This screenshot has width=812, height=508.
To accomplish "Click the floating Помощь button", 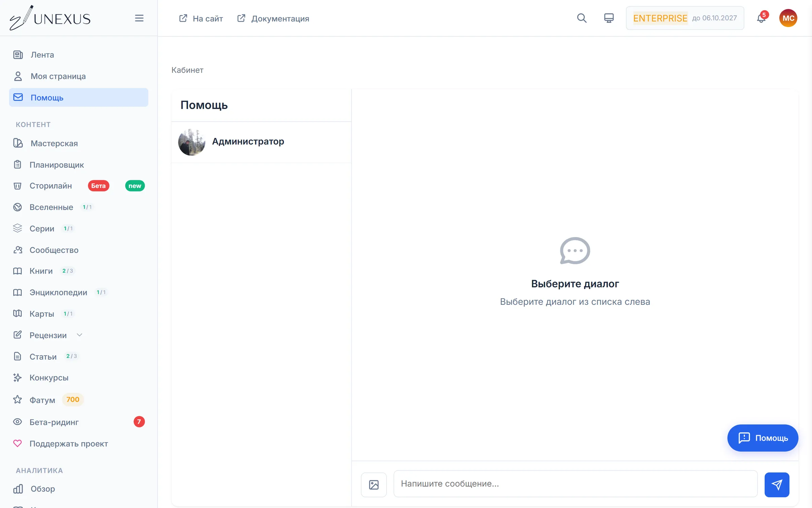I will point(763,438).
